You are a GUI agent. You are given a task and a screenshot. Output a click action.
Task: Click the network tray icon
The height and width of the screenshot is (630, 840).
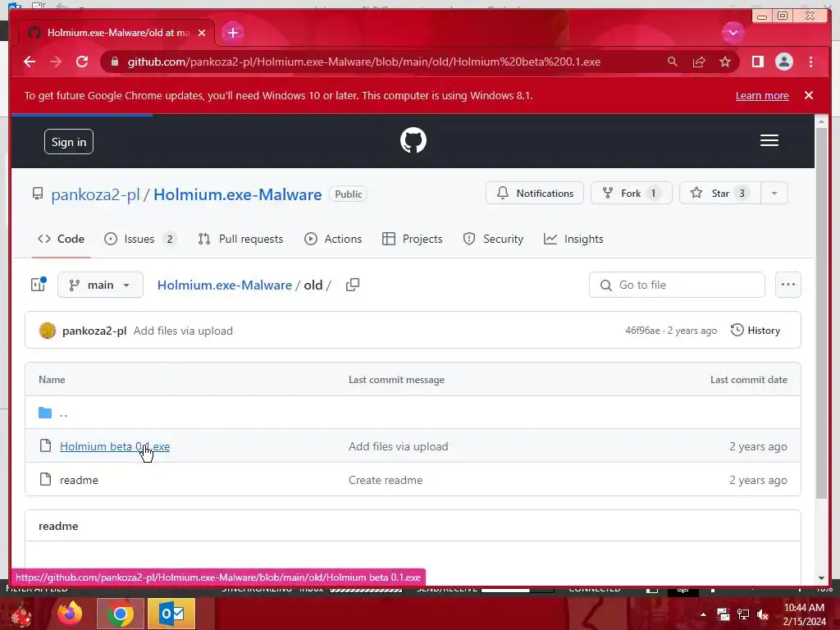pyautogui.click(x=743, y=614)
